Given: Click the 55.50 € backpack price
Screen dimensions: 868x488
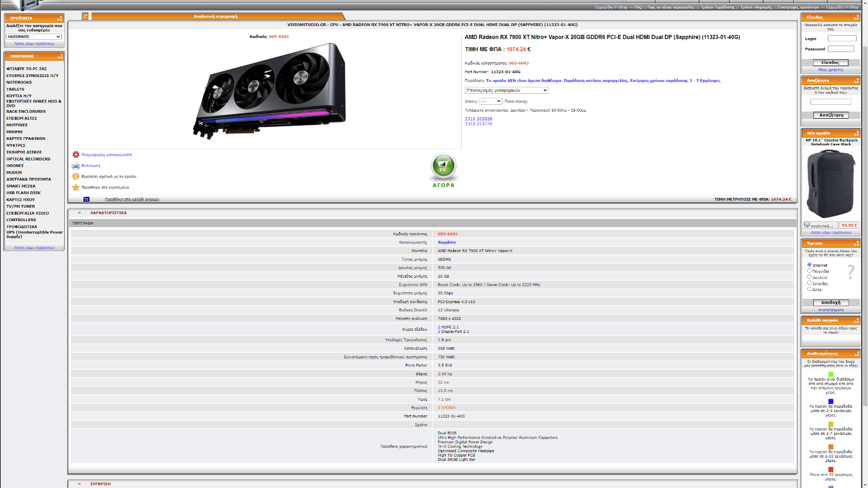Looking at the screenshot, I should [849, 225].
